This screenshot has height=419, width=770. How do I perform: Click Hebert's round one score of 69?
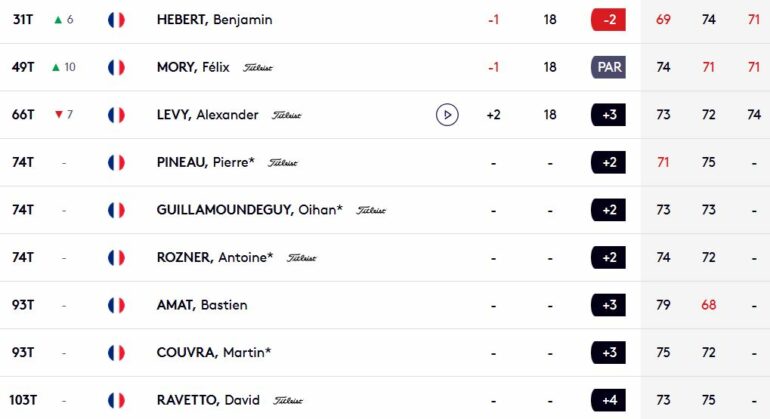click(x=663, y=20)
